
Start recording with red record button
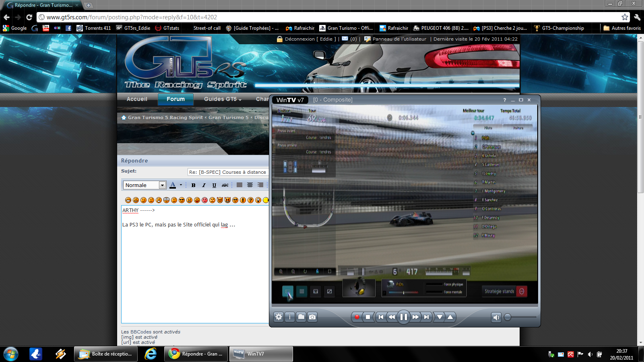coord(357,317)
